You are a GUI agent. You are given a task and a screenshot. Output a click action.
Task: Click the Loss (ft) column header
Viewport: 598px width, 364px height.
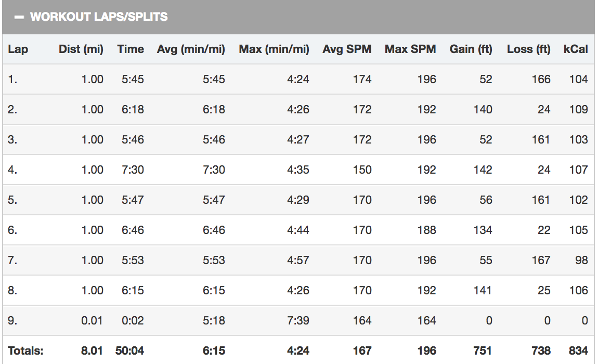tap(528, 49)
